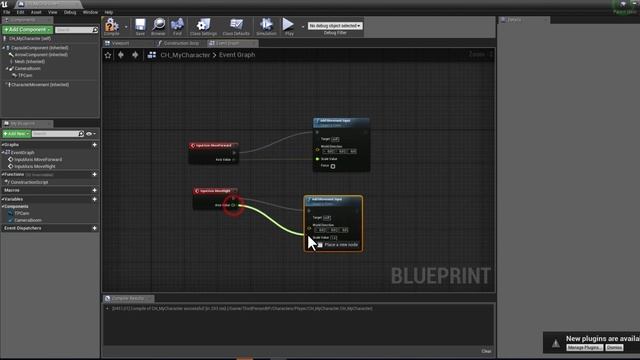640x360 pixels.
Task: Click the search icon in My Blueprint panel
Action: click(x=81, y=133)
